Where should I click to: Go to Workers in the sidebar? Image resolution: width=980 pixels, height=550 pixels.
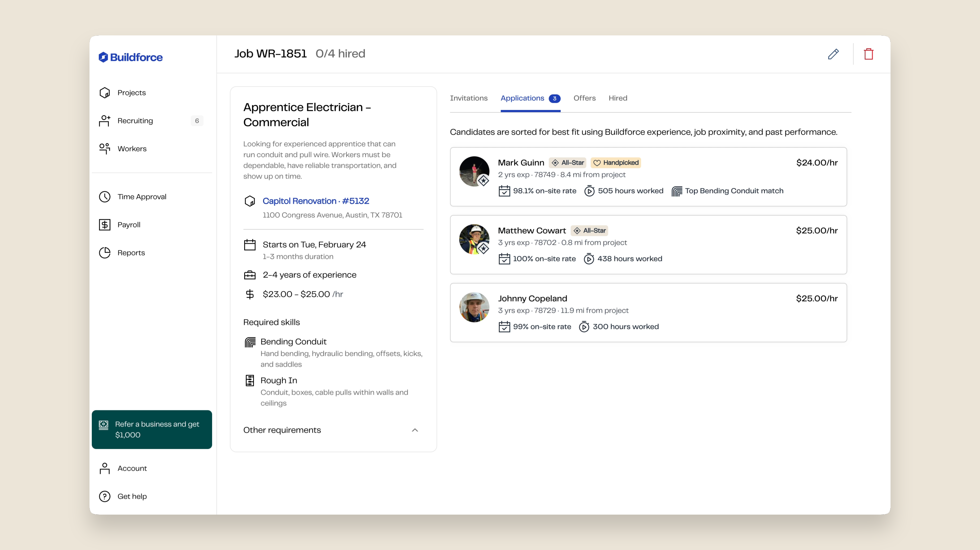(132, 149)
